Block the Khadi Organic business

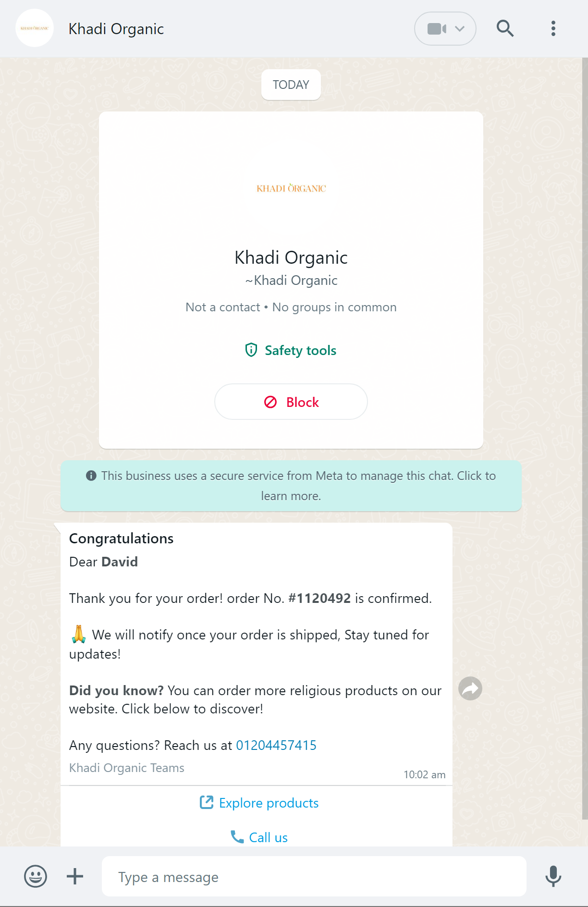point(291,402)
